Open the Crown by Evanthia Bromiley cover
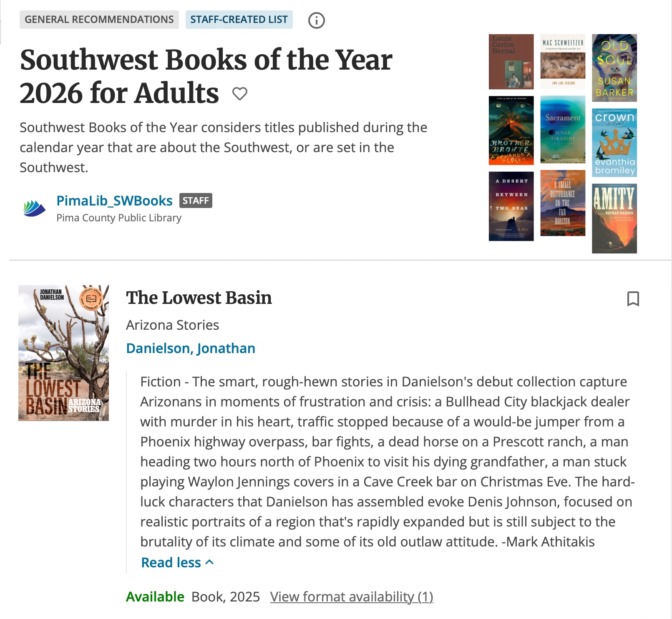 click(614, 143)
